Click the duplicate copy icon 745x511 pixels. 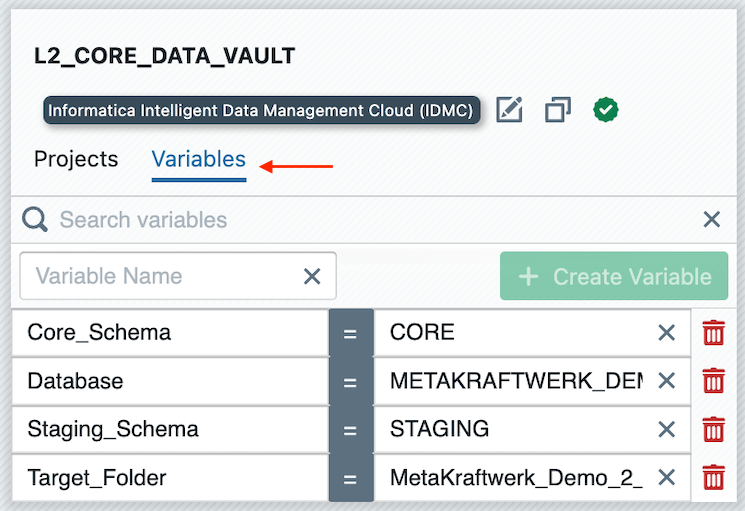[557, 109]
